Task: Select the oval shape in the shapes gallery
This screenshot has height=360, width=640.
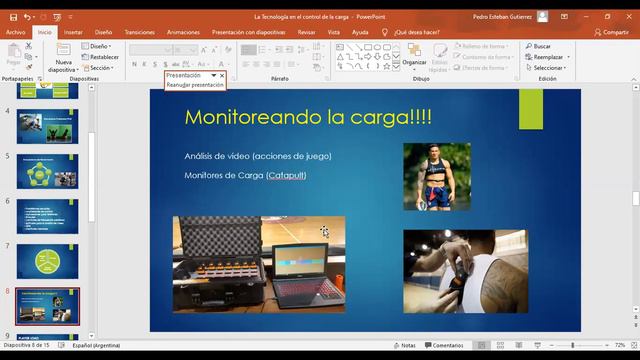Action: pyautogui.click(x=377, y=47)
